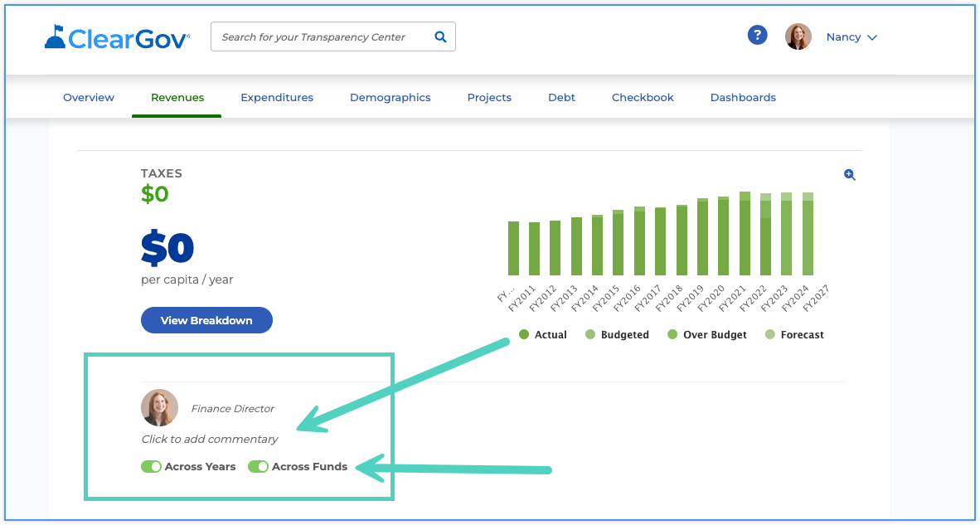
Task: Go to the Dashboards tab
Action: click(743, 98)
